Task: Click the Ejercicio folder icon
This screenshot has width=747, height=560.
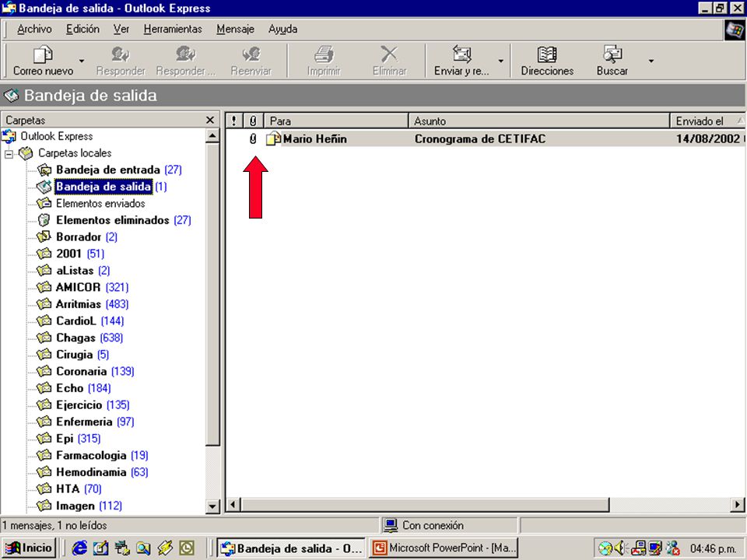Action: [44, 404]
